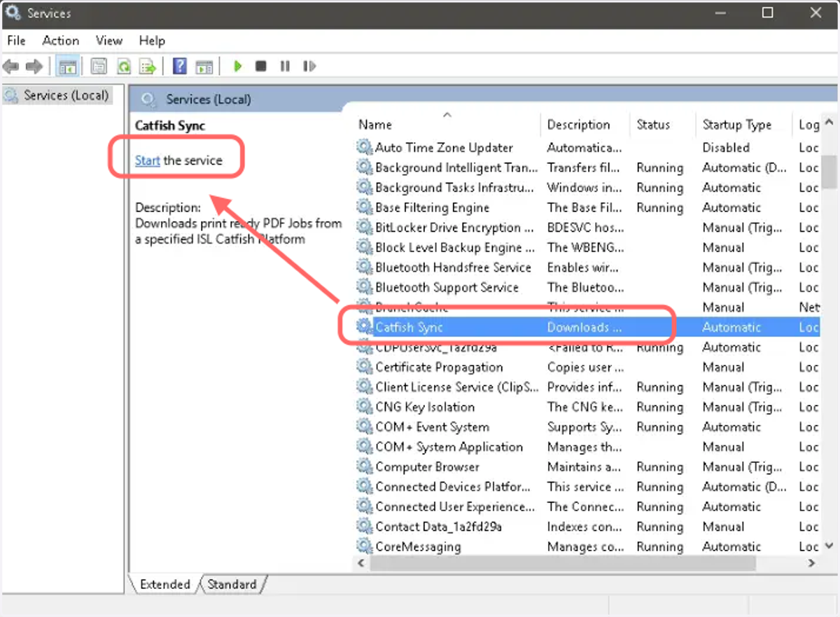Toggle the Show/Hide Action Pane icon
840x617 pixels.
204,67
